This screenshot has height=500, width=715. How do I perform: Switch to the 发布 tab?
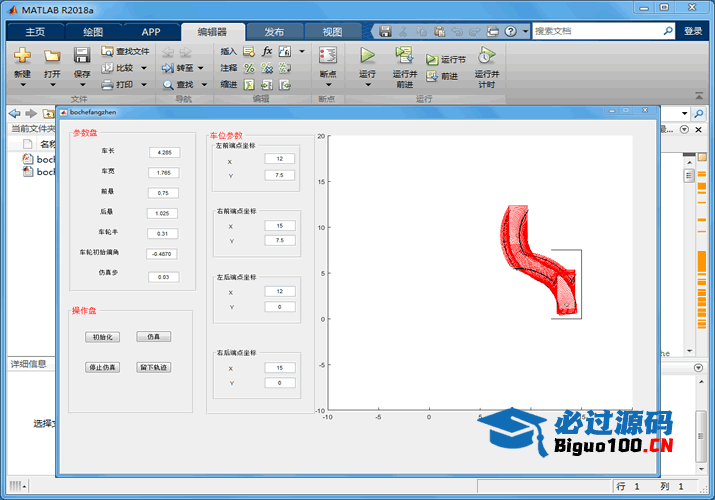(274, 32)
